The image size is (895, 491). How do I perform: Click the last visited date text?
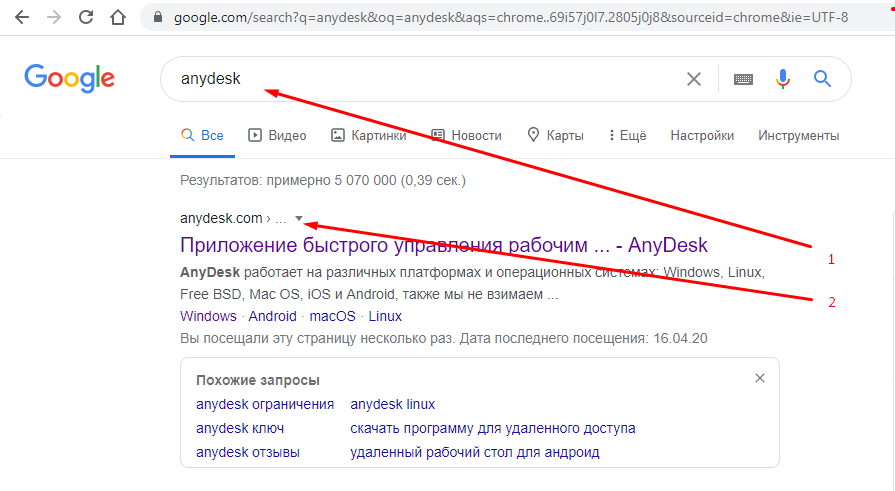(x=444, y=339)
